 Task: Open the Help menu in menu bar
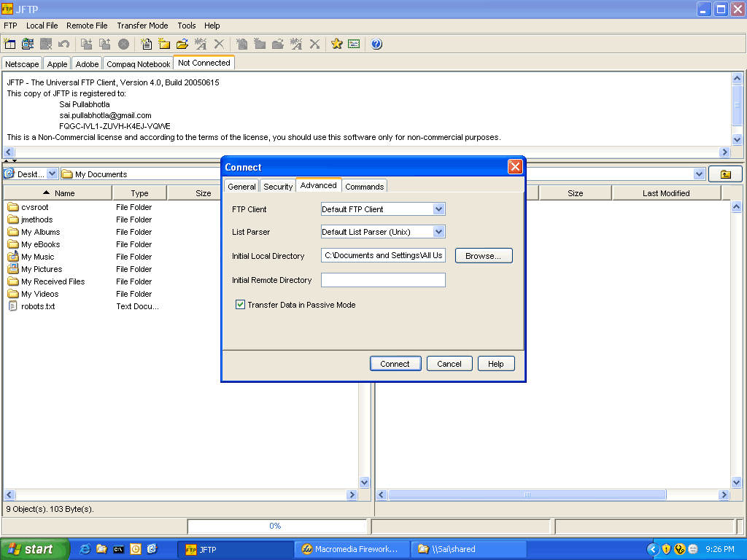click(x=212, y=26)
